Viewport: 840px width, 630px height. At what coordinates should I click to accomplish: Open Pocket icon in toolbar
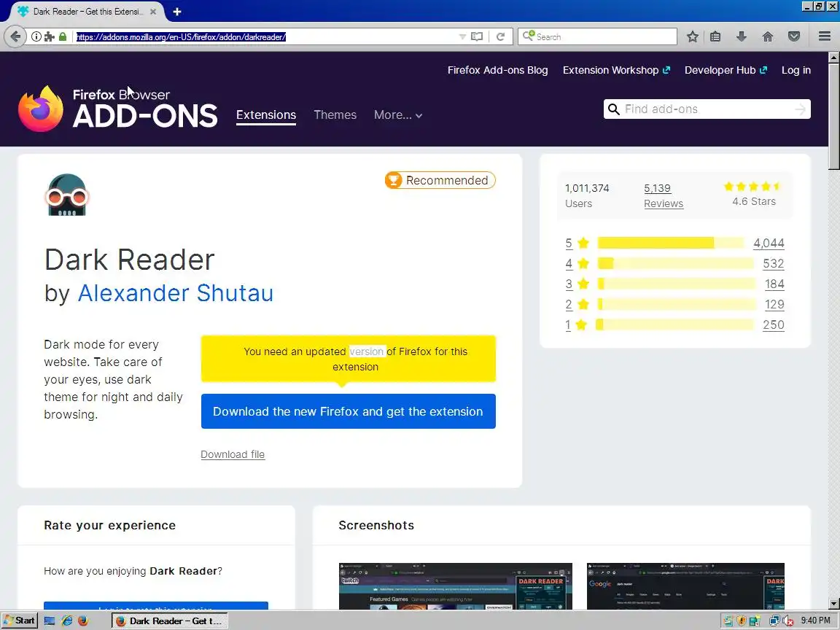(794, 36)
